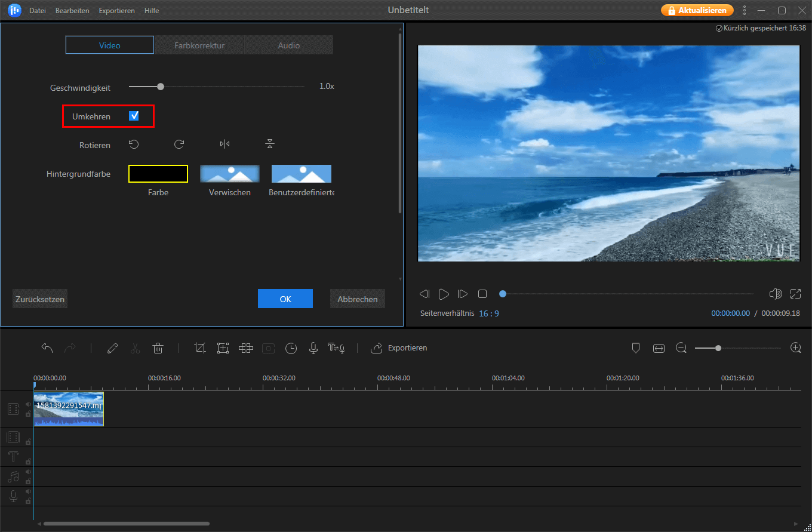Click the undo arrow in toolbar

[x=47, y=348]
